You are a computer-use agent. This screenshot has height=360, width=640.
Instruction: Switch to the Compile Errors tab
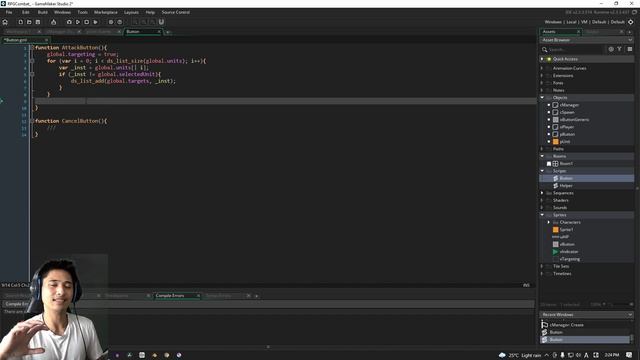tap(170, 296)
